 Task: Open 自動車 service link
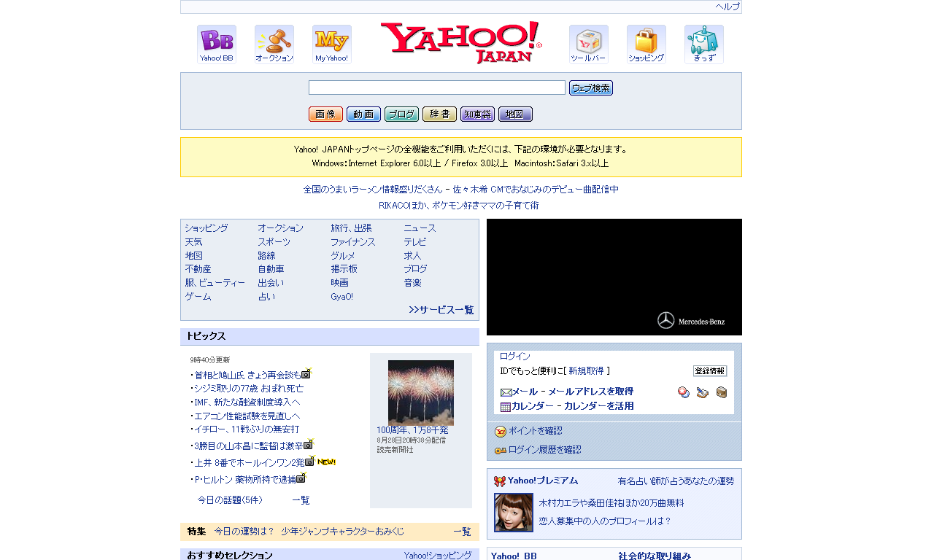[271, 269]
